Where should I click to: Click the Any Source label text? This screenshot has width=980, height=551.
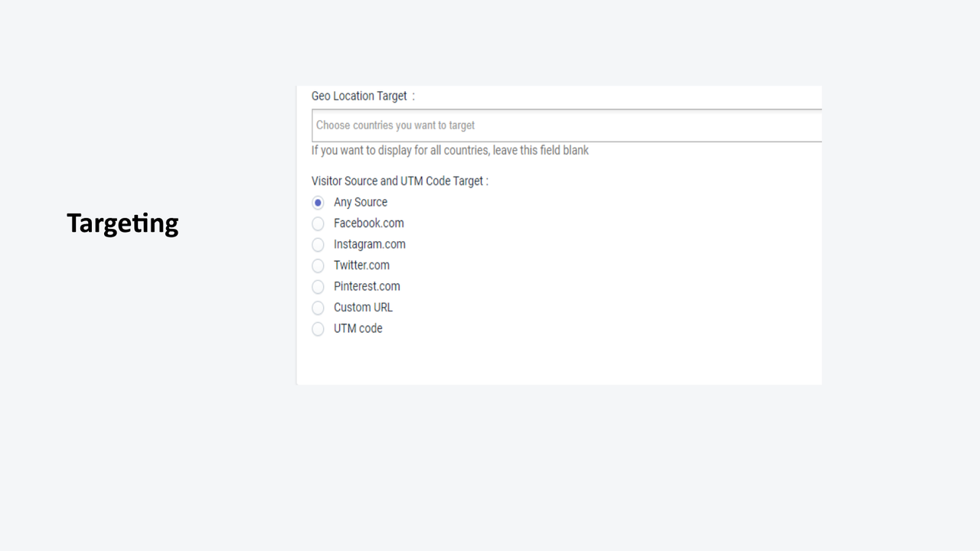point(360,202)
